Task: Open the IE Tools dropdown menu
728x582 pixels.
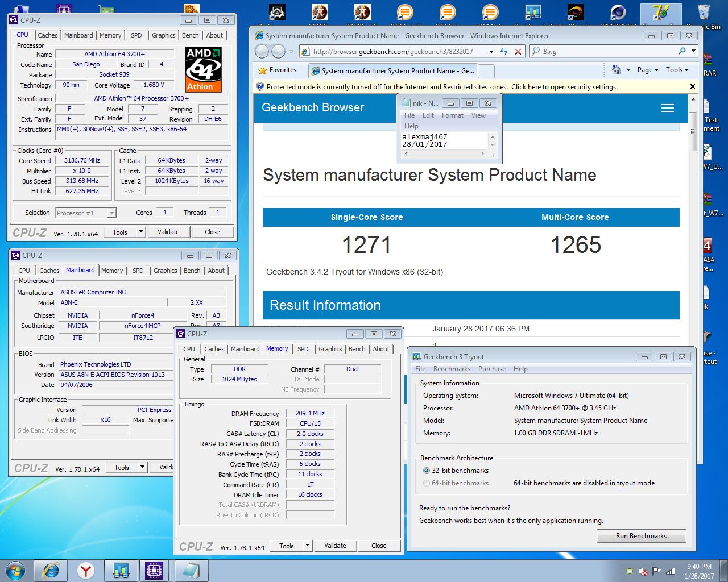Action: (x=677, y=70)
